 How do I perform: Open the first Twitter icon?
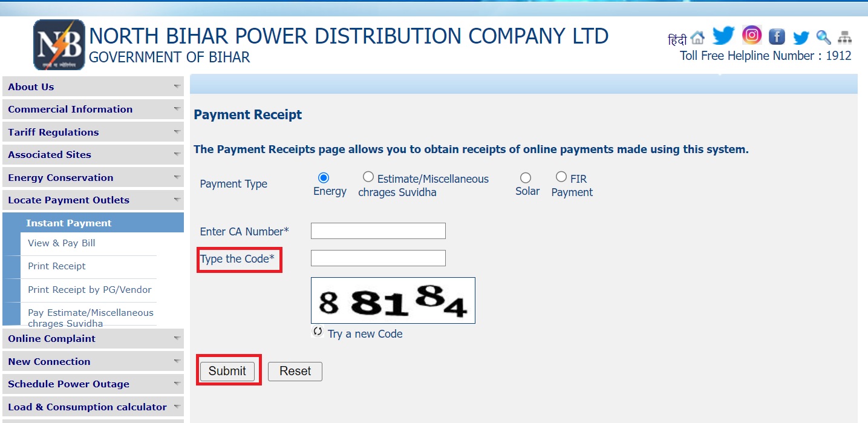click(723, 36)
